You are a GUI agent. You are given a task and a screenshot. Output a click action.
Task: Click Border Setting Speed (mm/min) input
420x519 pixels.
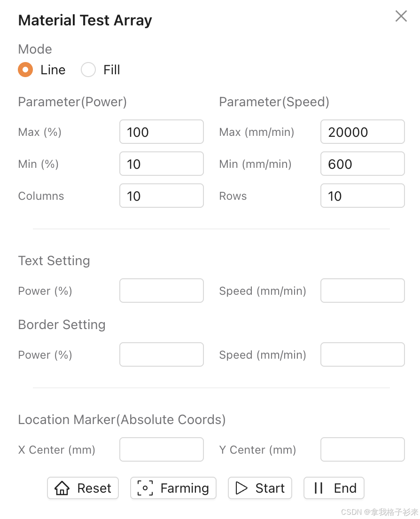click(x=362, y=354)
